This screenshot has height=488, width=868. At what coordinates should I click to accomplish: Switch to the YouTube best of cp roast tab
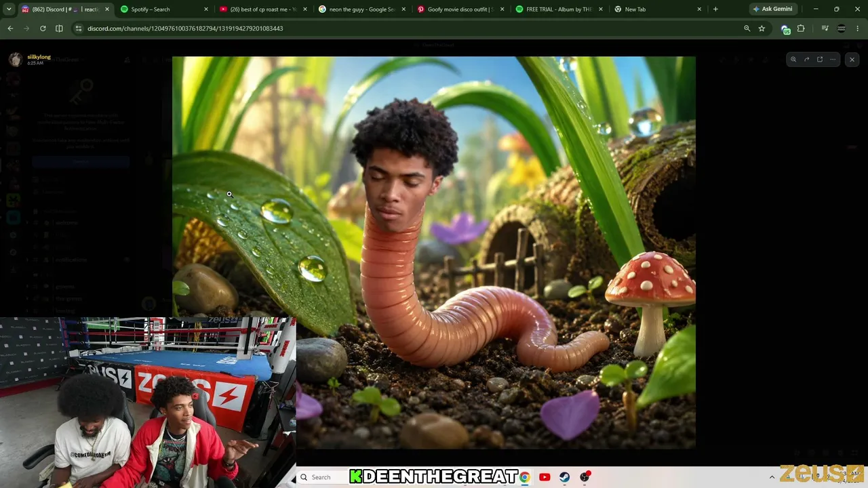pos(263,9)
